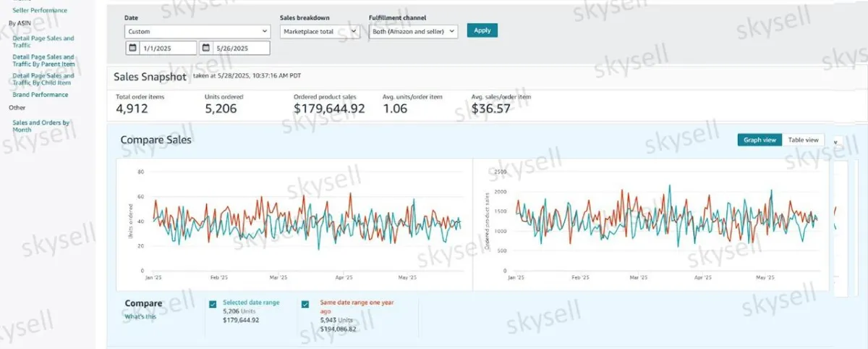This screenshot has height=349, width=868.
Task: Click the snapshot timestamp text
Action: point(247,75)
